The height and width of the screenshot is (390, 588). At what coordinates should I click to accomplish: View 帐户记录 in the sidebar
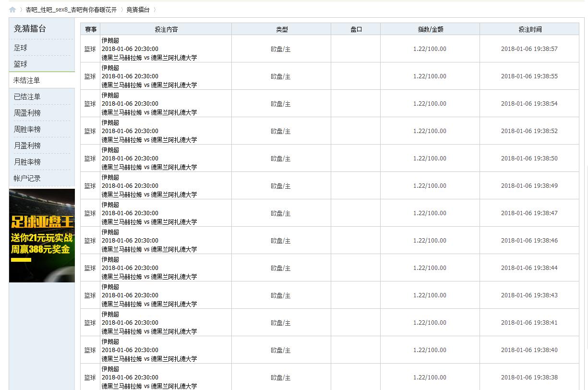pos(27,179)
